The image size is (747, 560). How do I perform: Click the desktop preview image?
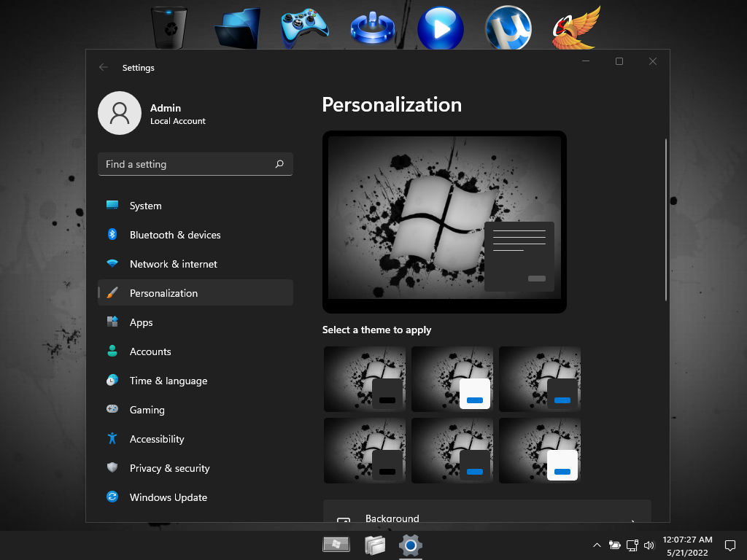[x=444, y=222]
